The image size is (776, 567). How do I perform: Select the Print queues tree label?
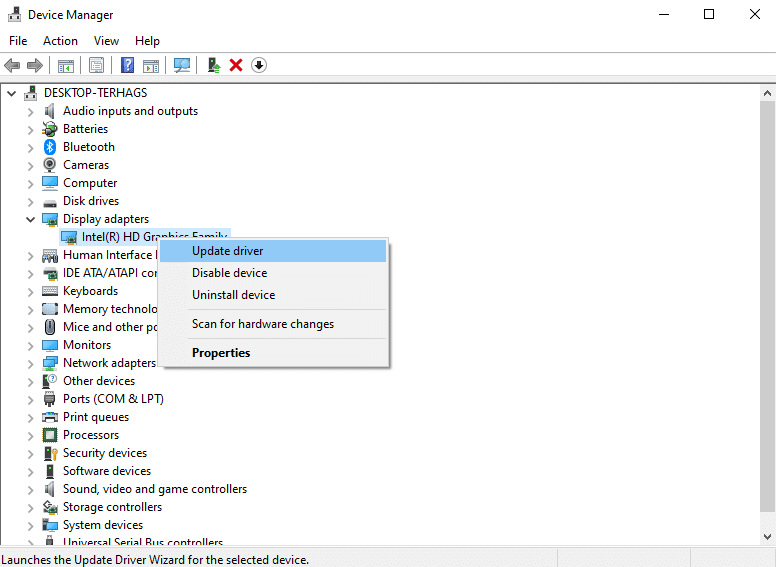tap(96, 417)
